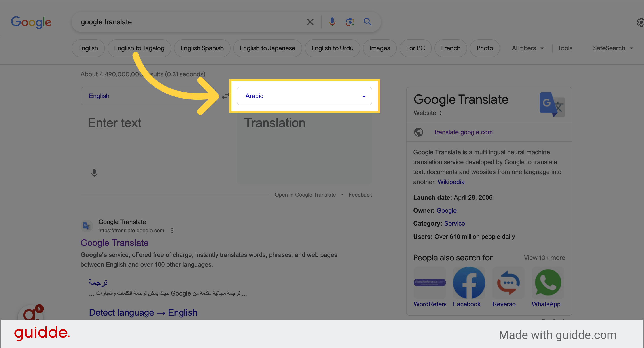Activate voice search microphone in search bar
Image resolution: width=644 pixels, height=348 pixels.
(332, 22)
